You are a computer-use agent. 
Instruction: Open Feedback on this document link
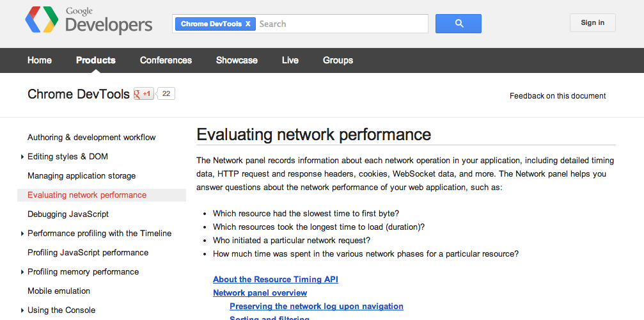(x=558, y=96)
